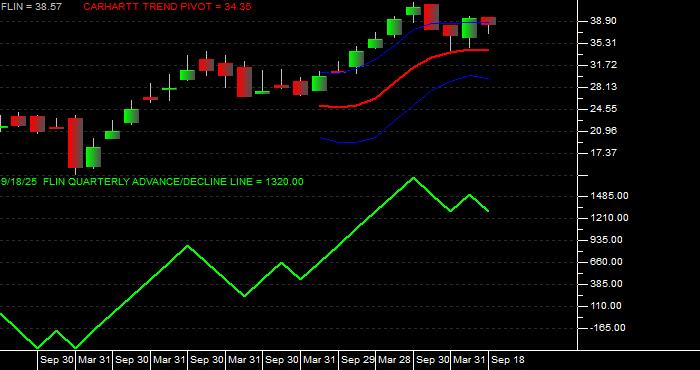Click the 20.96 price axis value
Image resolution: width=700 pixels, height=370 pixels.
[x=604, y=131]
